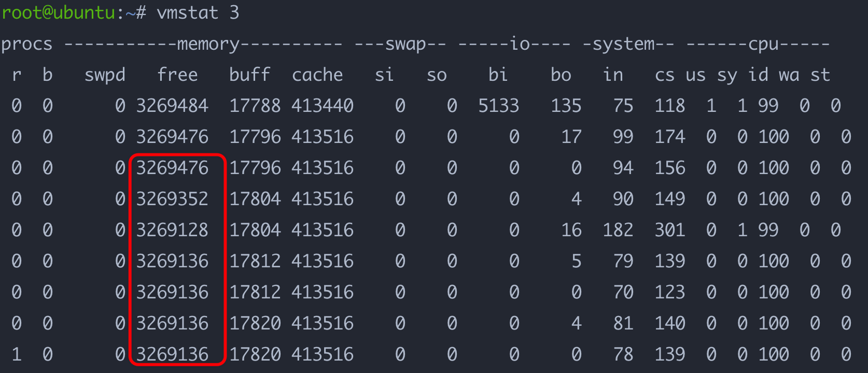Click the free value 3269484

coord(172,106)
